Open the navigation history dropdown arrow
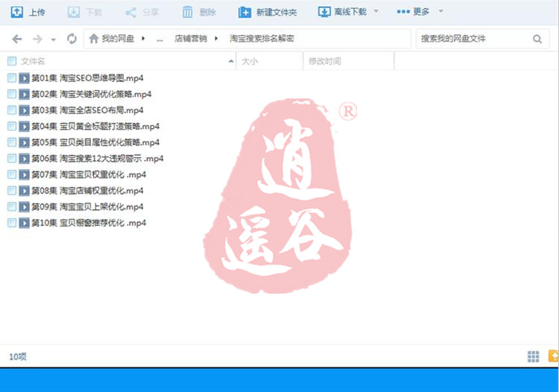The height and width of the screenshot is (392, 559). (54, 39)
